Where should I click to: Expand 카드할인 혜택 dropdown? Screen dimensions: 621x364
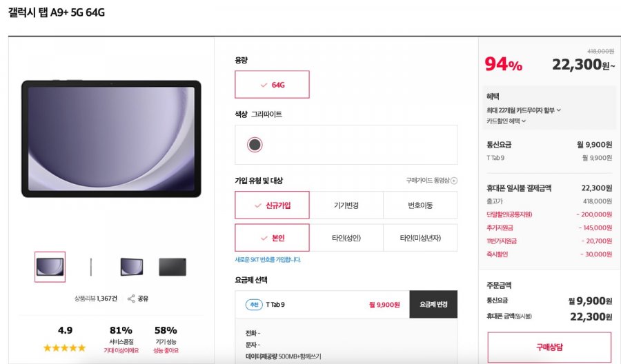pyautogui.click(x=506, y=121)
